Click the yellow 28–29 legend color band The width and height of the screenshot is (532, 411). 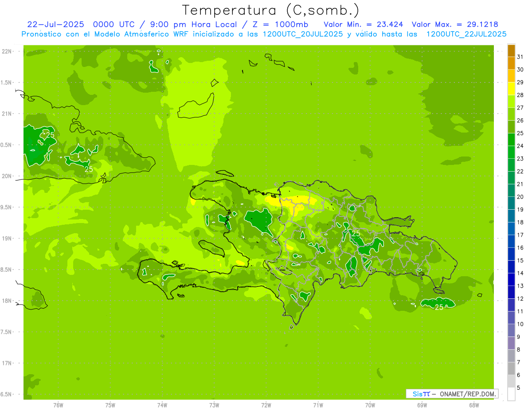(x=511, y=89)
